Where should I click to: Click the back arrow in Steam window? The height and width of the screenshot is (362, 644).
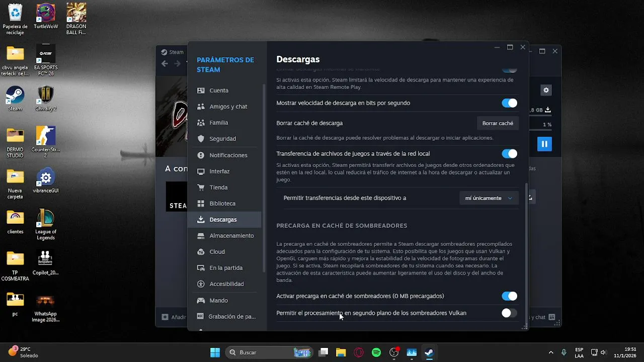point(165,63)
